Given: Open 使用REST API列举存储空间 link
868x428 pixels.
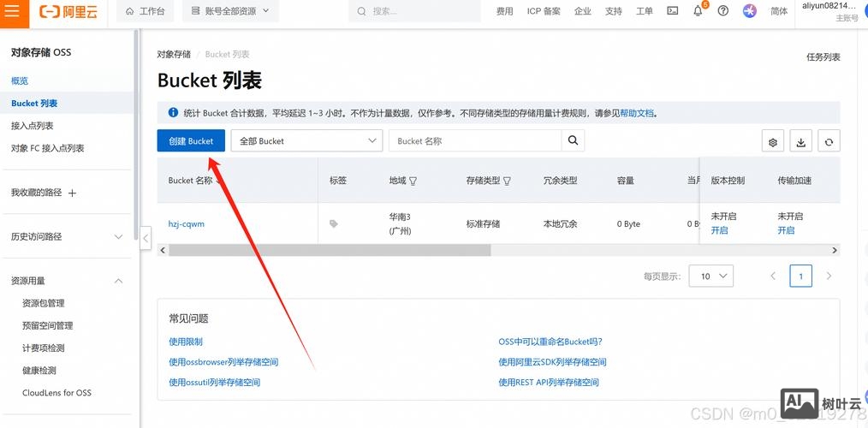Looking at the screenshot, I should pyautogui.click(x=549, y=382).
